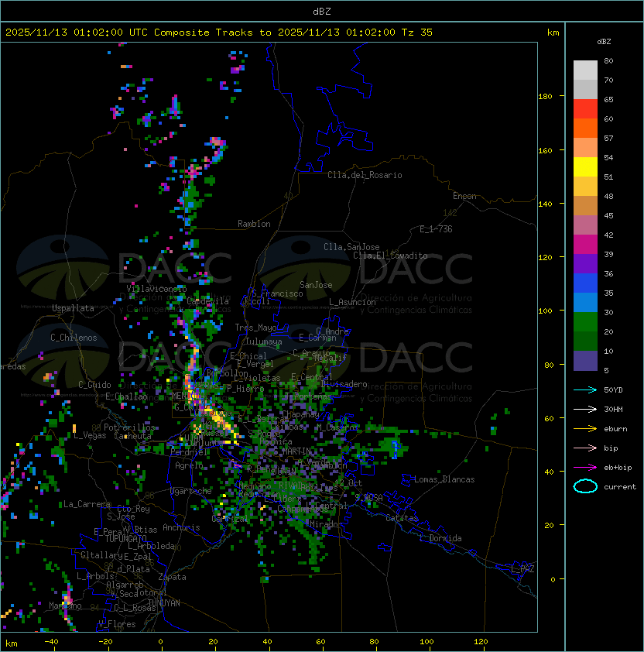
Task: Click the 'La_Carrera' map label
Action: [87, 504]
